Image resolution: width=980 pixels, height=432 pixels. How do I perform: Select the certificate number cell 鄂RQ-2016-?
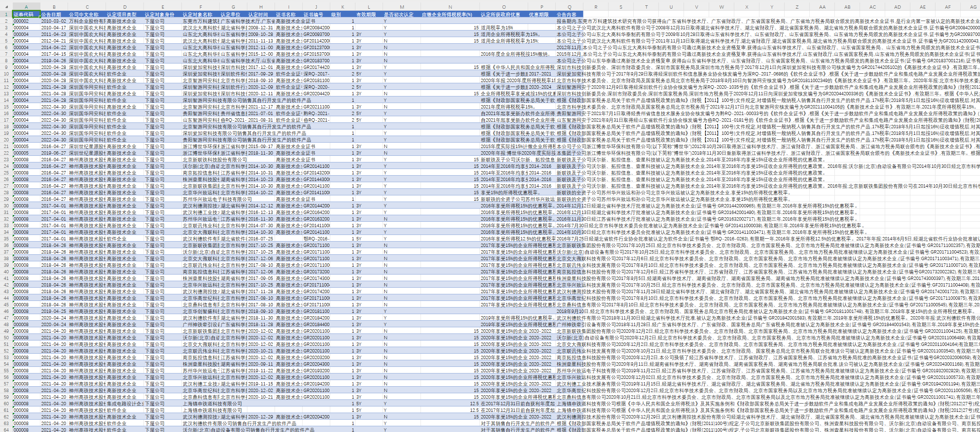tap(316, 239)
